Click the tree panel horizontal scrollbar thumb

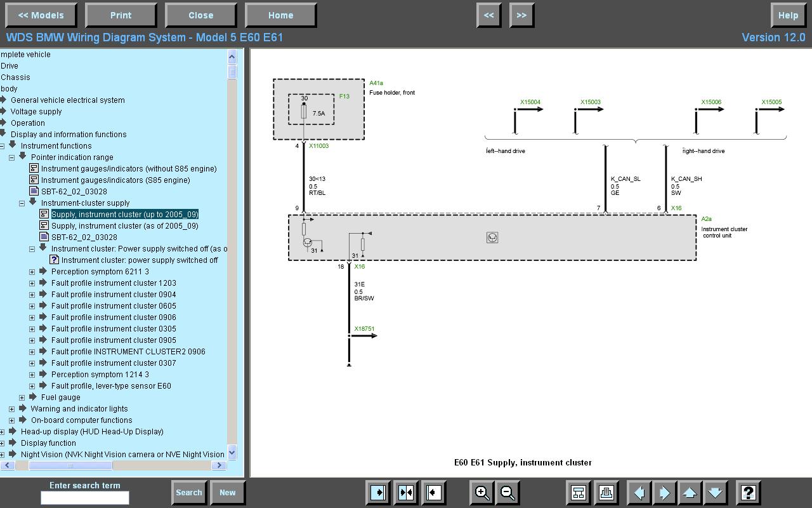(70, 465)
